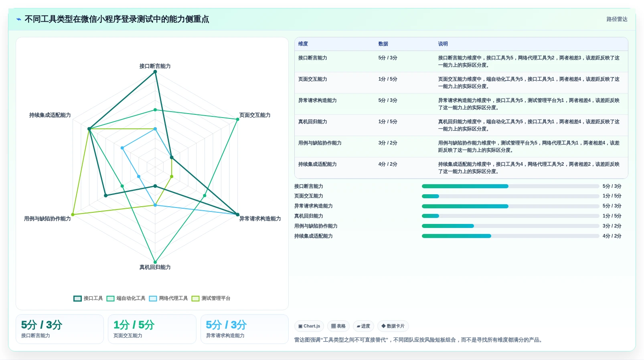Screen dimensions: 644x360
Task: Select table row 页面交互能力
Action: (x=461, y=83)
